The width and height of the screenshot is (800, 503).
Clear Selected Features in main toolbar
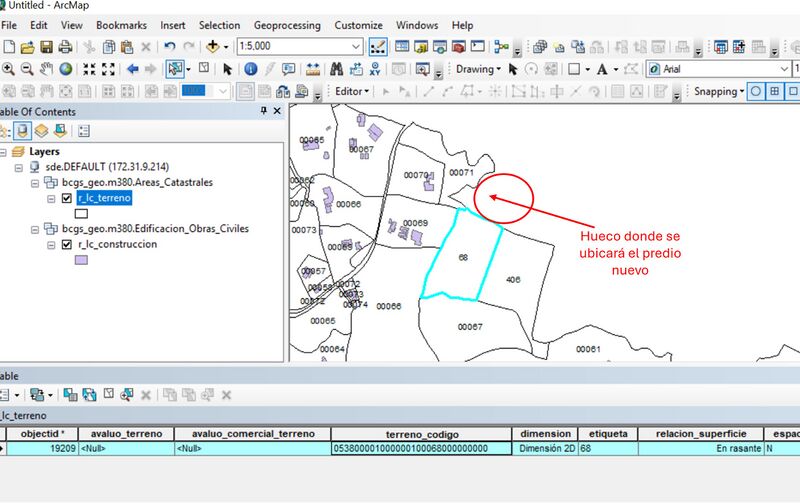pyautogui.click(x=204, y=68)
